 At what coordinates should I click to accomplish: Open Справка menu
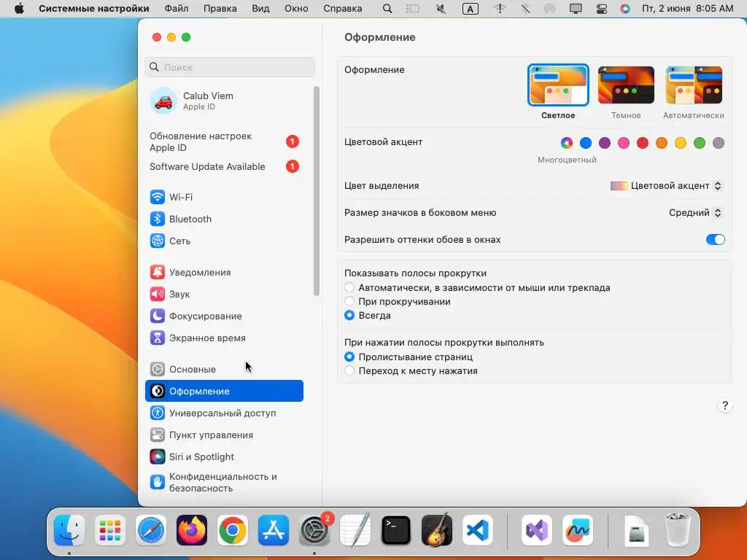tap(343, 9)
